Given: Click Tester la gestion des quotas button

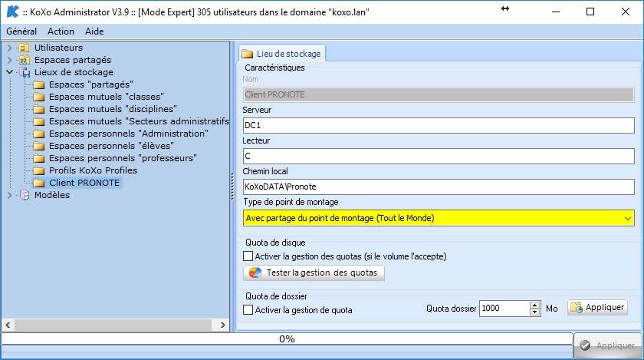Looking at the screenshot, I should point(314,272).
